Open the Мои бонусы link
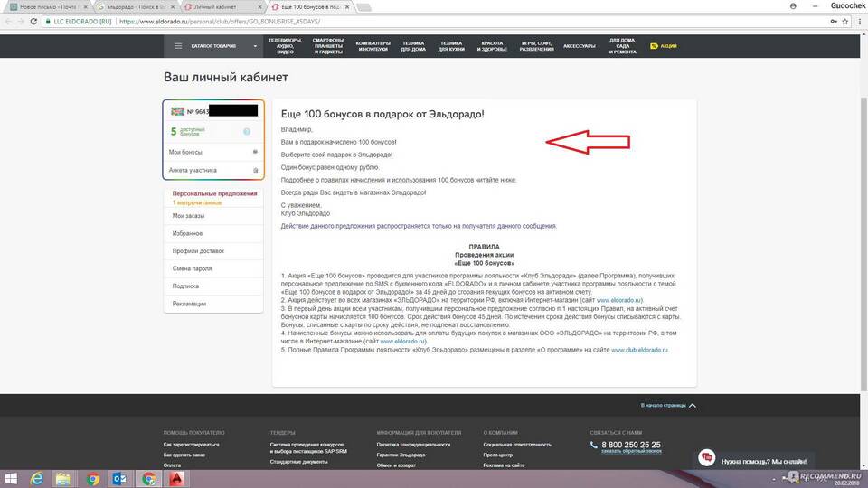 [185, 152]
